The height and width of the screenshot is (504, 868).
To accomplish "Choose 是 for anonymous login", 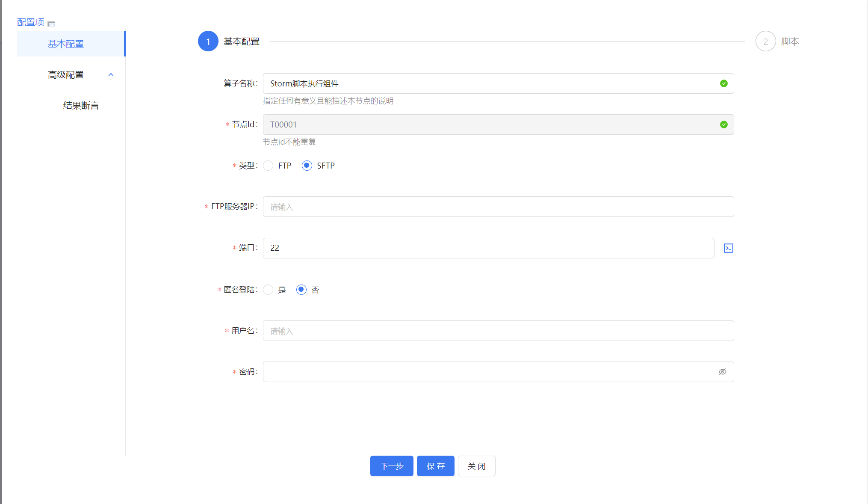I will pos(269,290).
